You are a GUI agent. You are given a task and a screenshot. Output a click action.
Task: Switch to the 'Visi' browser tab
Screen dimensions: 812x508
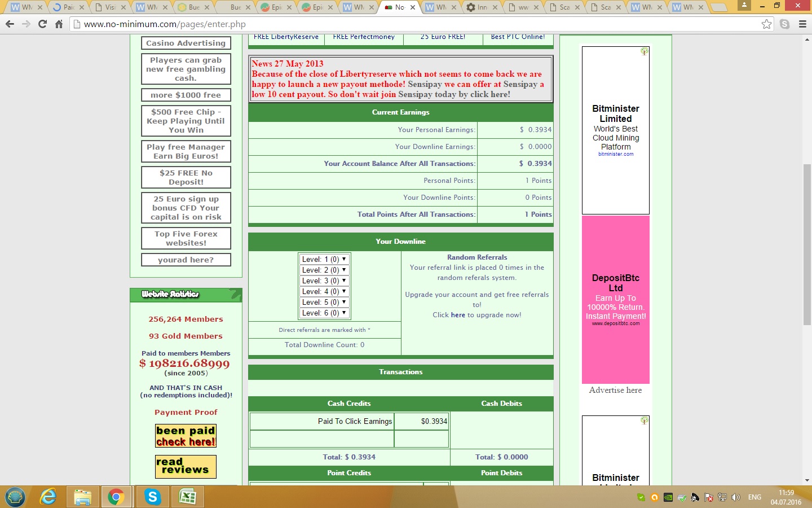tap(110, 7)
